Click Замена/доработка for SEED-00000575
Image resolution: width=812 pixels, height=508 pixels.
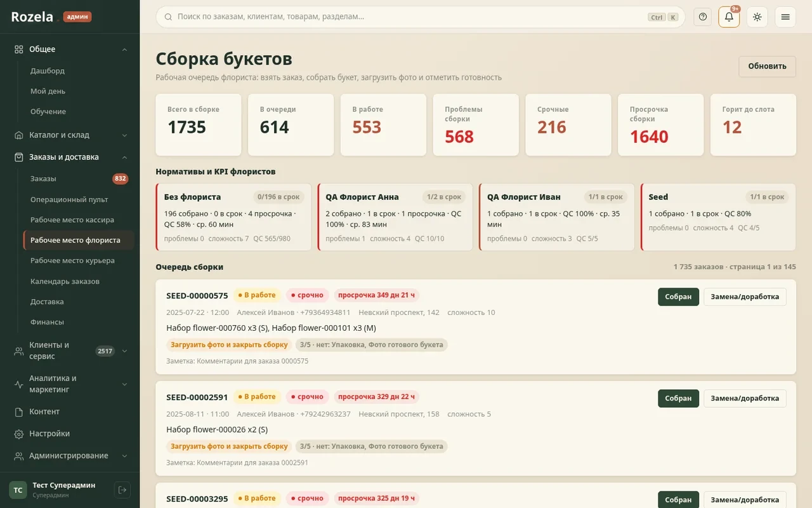[745, 297]
